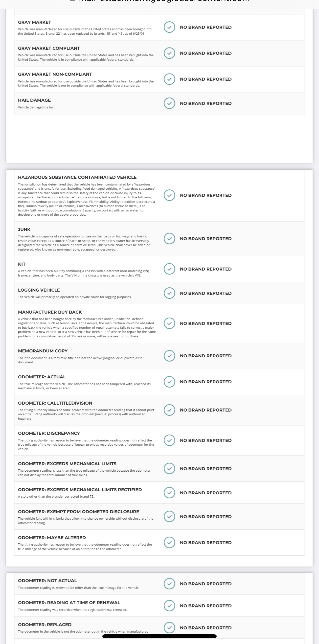This screenshot has width=319, height=644.
Task: Click the Odometer: Reading at Time of Renewal heading
Action: (x=69, y=602)
